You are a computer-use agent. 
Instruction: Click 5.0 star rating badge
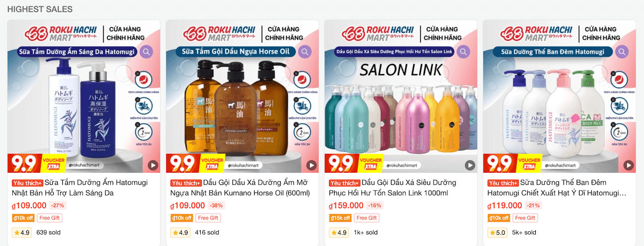coord(497,232)
